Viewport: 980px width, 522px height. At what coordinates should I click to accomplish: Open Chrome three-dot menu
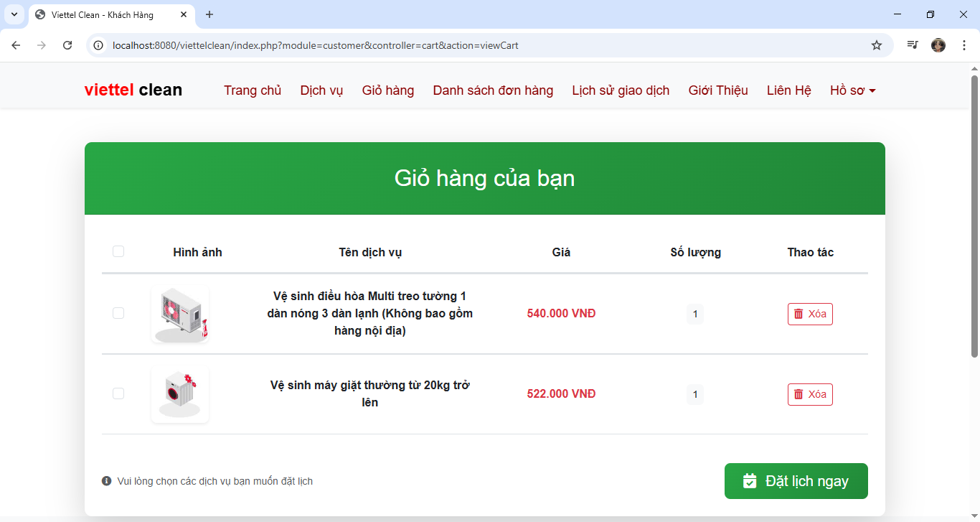point(964,45)
